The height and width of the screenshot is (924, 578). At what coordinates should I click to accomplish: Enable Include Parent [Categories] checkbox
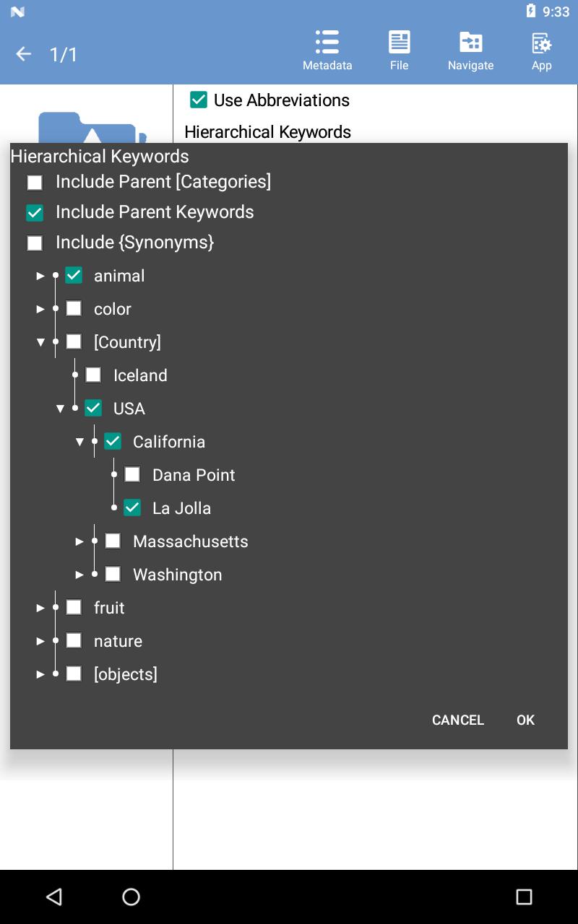coord(35,183)
